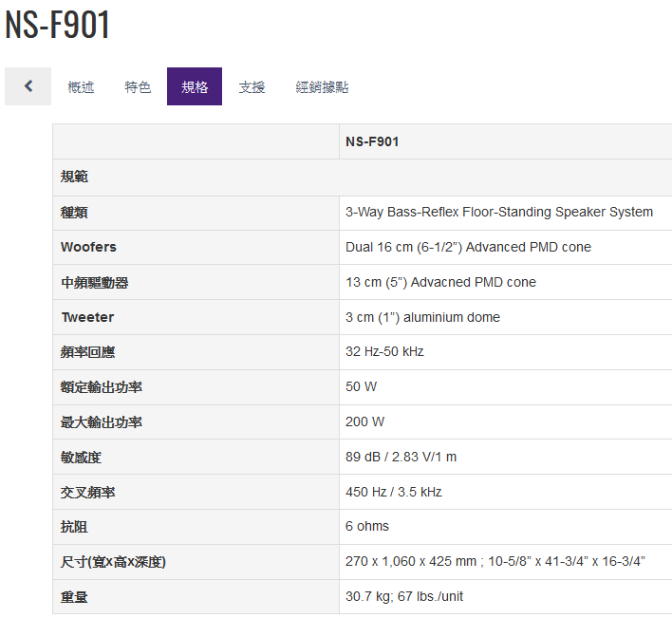This screenshot has height=618, width=672.
Task: Select the 額定輸出功率 row label
Action: coord(102,387)
